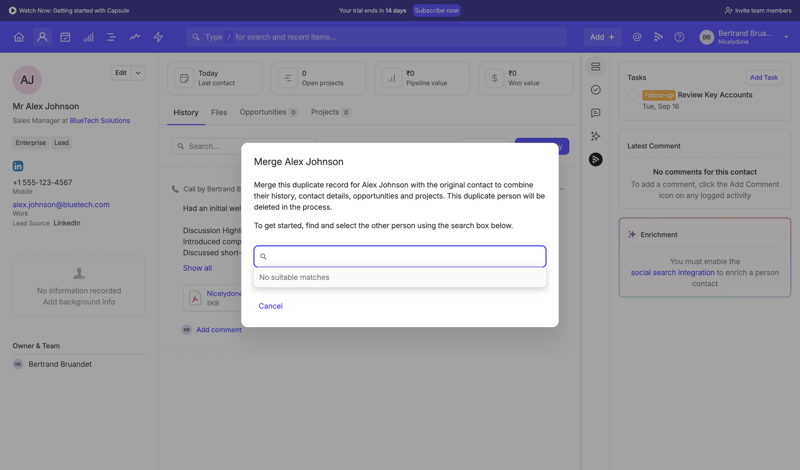
Task: Go to the Home dashboard icon
Action: [19, 37]
